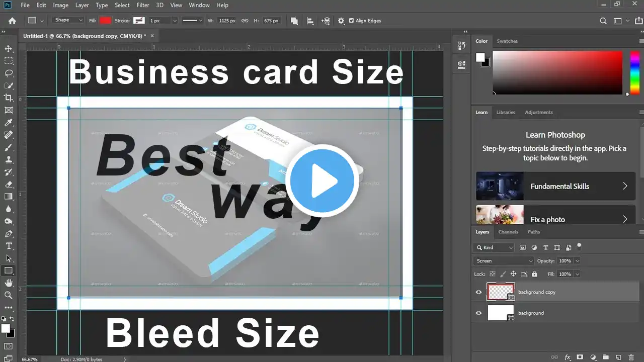644x362 pixels.
Task: Select the Eyedropper tool
Action: [9, 123]
